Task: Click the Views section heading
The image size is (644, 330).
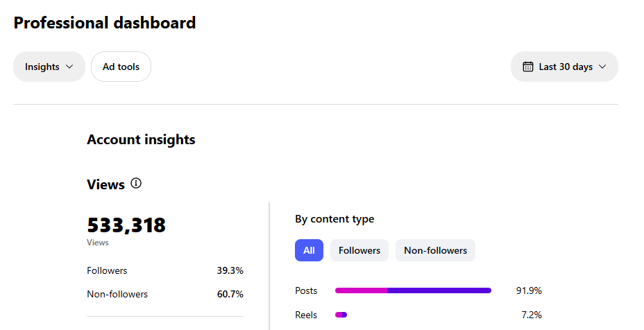Action: [105, 184]
